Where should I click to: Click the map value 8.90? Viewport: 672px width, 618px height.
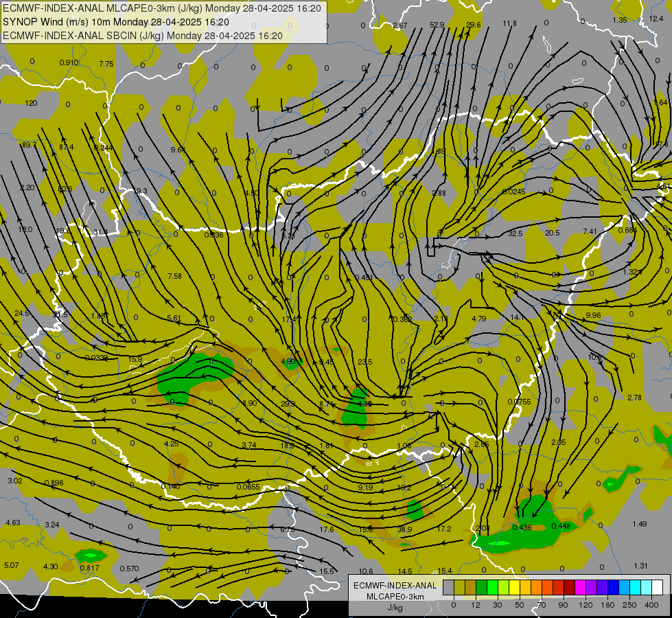coord(249,403)
